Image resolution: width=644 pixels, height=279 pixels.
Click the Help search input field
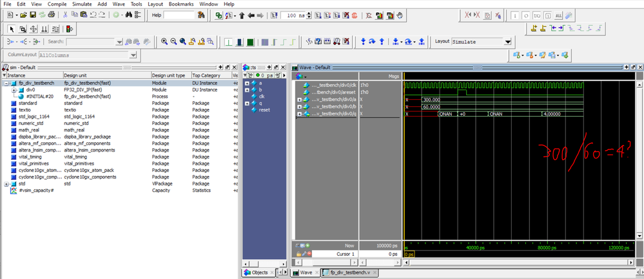[179, 15]
